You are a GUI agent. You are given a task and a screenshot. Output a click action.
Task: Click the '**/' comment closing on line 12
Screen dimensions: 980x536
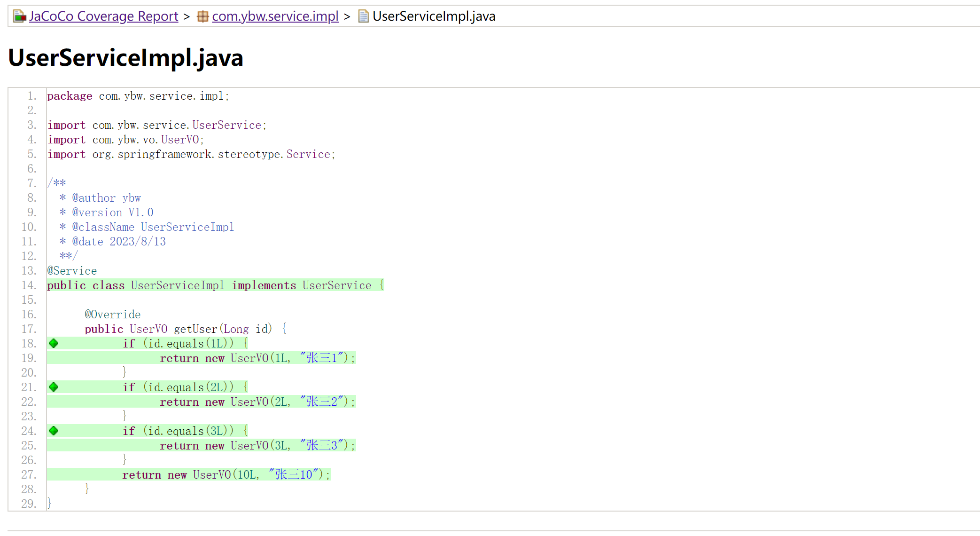pos(69,256)
